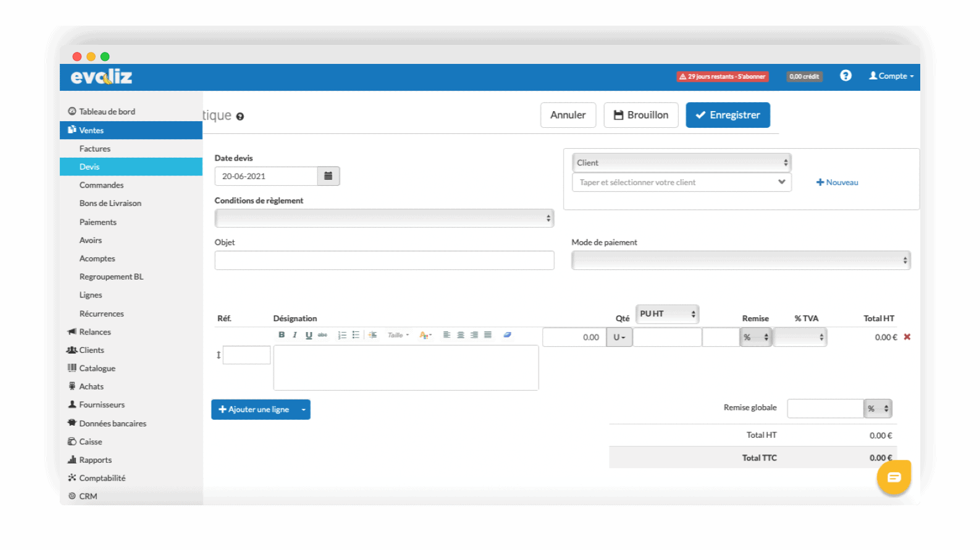The image size is (980, 550).
Task: Toggle italic formatting in the designation editor
Action: [295, 335]
